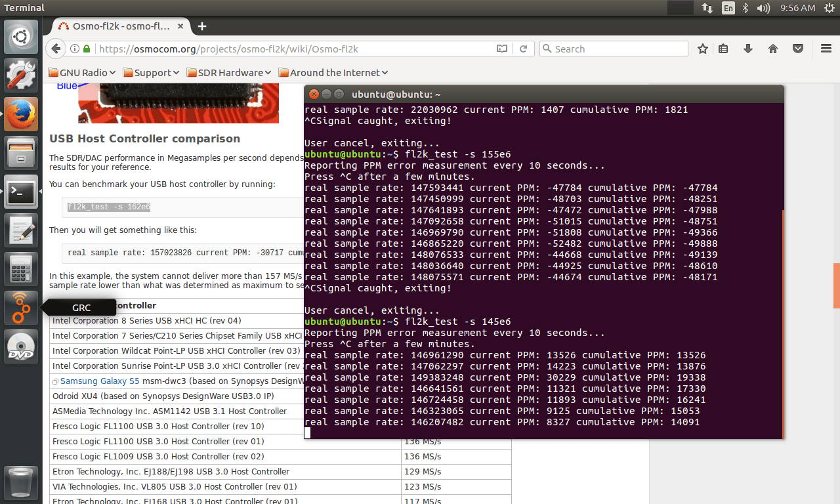The height and width of the screenshot is (504, 840).
Task: Open the Calculator launcher icon
Action: [x=21, y=269]
